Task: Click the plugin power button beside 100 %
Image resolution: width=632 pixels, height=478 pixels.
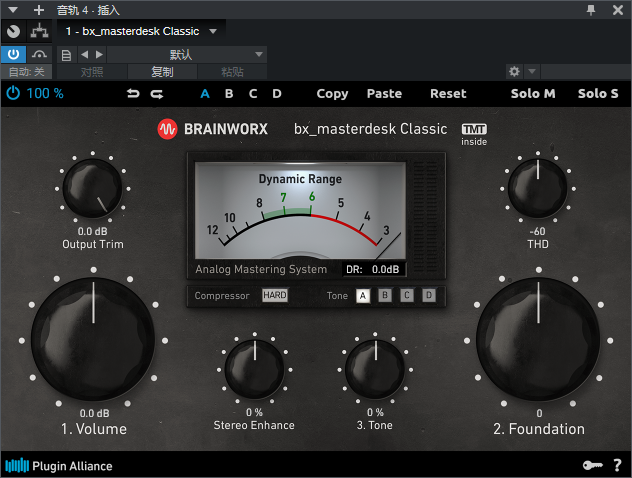Action: [x=13, y=93]
